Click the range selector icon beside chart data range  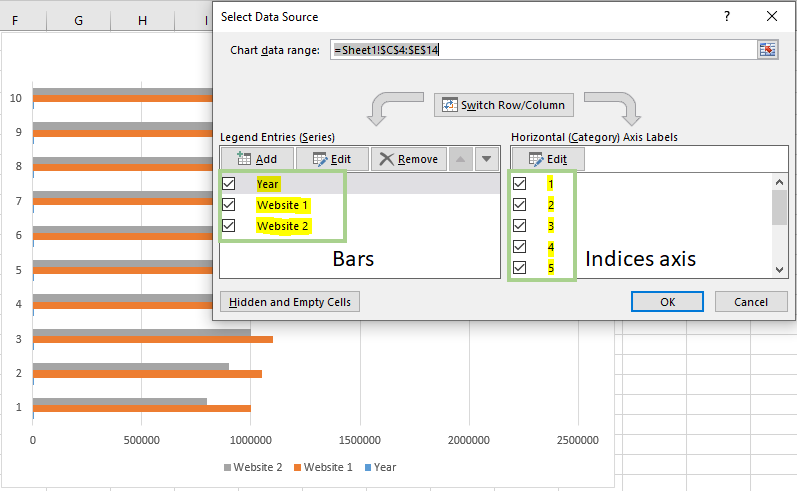[767, 50]
